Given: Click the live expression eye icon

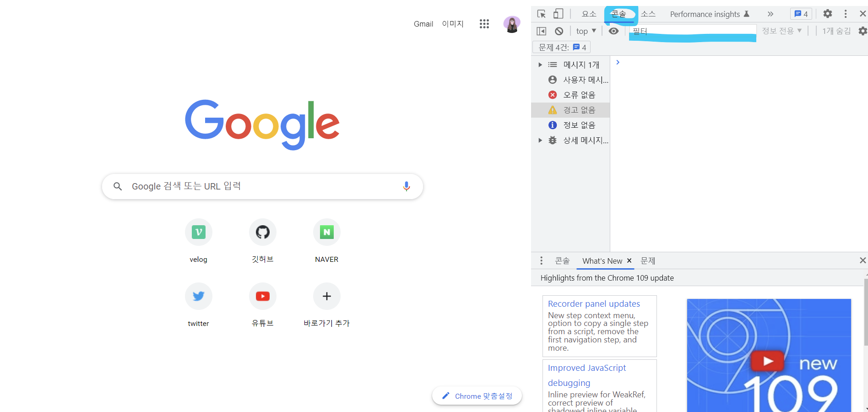Looking at the screenshot, I should [x=613, y=31].
